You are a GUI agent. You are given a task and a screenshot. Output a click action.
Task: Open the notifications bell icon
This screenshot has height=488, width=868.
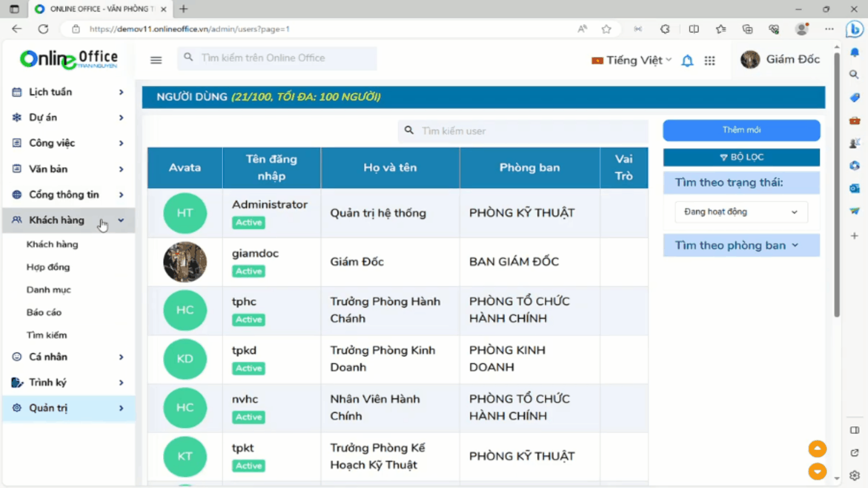687,61
